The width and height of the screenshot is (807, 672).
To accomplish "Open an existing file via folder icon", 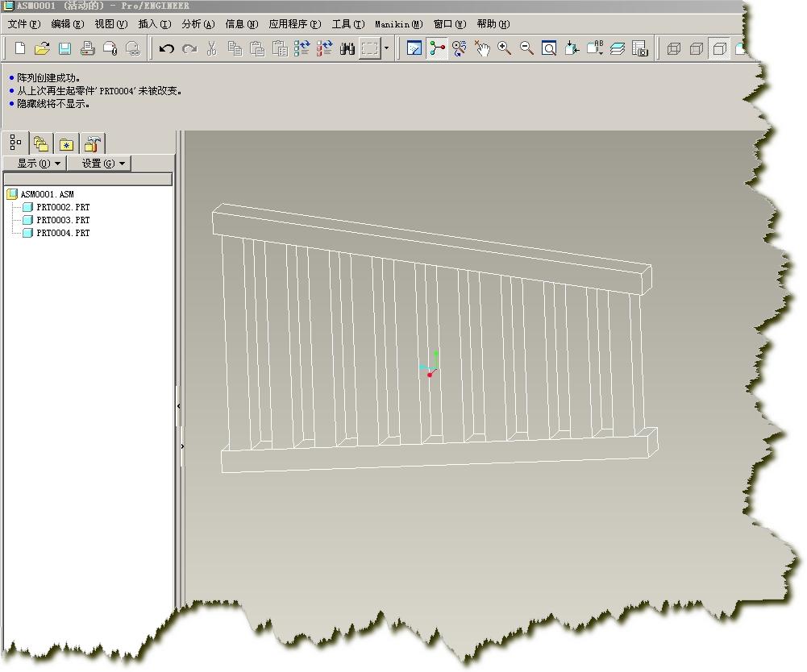I will coord(42,49).
